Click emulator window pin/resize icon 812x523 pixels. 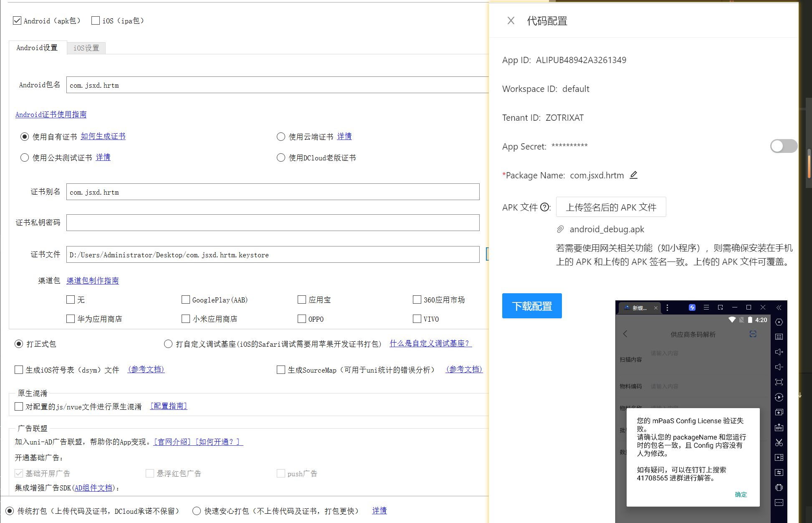(721, 307)
